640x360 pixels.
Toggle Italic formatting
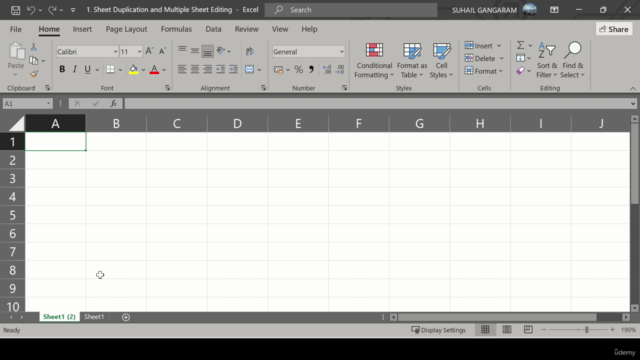click(75, 69)
